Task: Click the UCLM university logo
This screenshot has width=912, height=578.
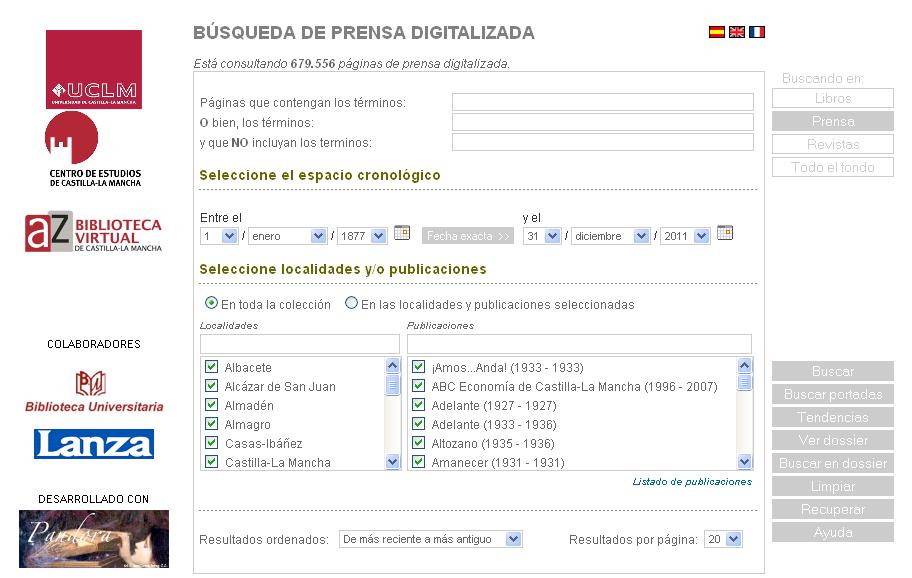Action: tap(94, 69)
